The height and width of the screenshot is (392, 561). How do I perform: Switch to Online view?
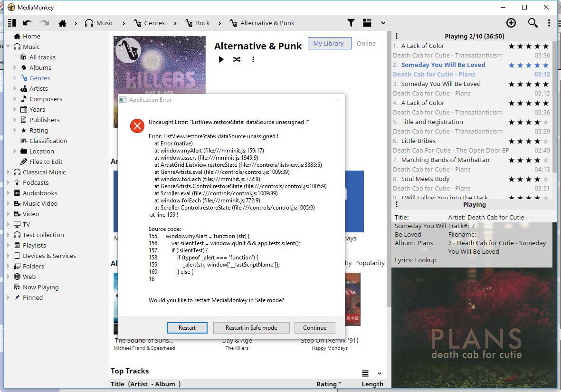[x=366, y=43]
